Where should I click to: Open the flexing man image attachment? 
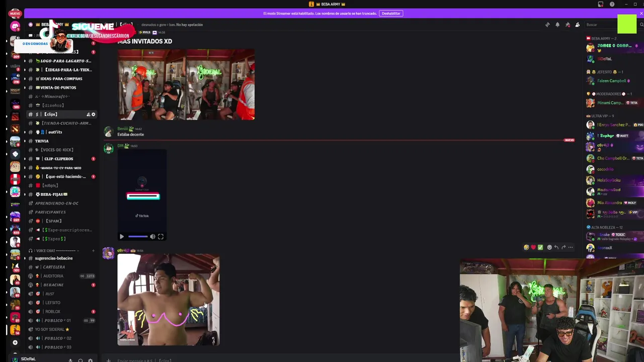[x=169, y=300]
